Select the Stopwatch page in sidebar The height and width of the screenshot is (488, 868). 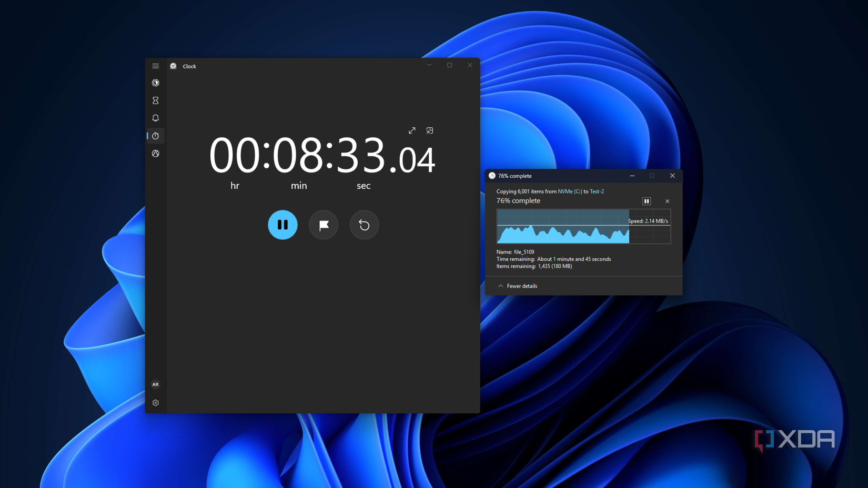(156, 136)
